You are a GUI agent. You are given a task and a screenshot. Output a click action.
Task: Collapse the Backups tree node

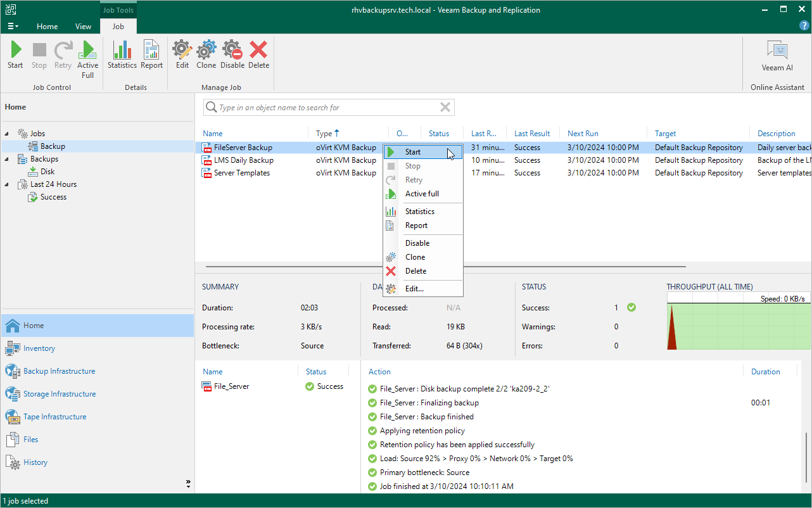click(8, 159)
